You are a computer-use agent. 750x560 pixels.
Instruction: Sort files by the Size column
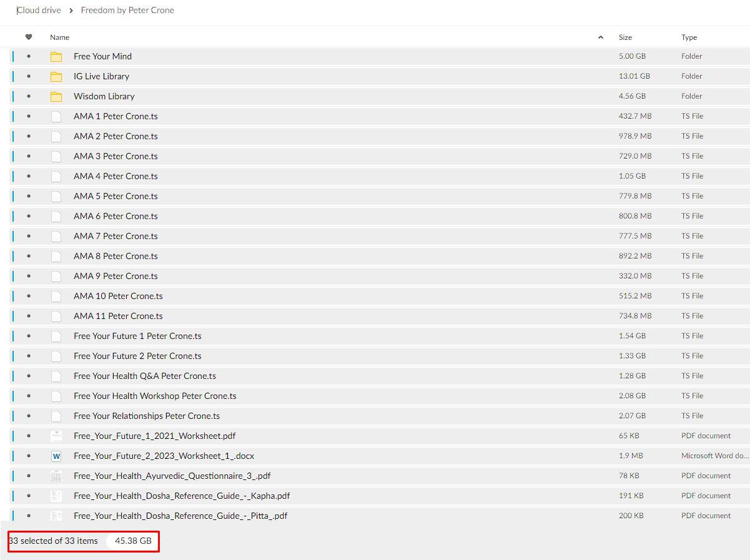point(625,37)
